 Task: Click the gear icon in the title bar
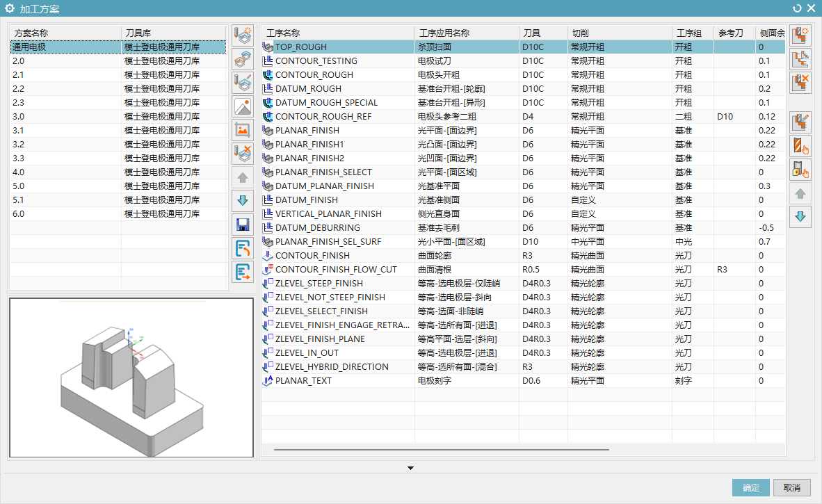pyautogui.click(x=10, y=8)
